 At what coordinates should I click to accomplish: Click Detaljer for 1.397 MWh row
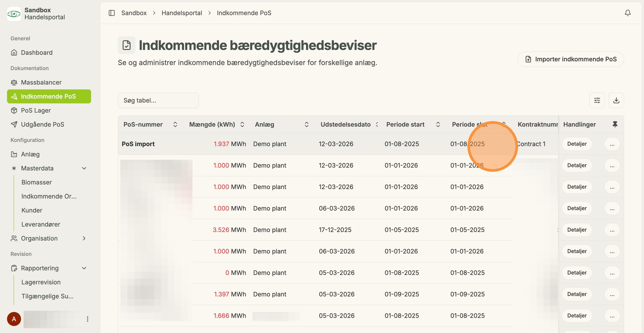pyautogui.click(x=577, y=294)
